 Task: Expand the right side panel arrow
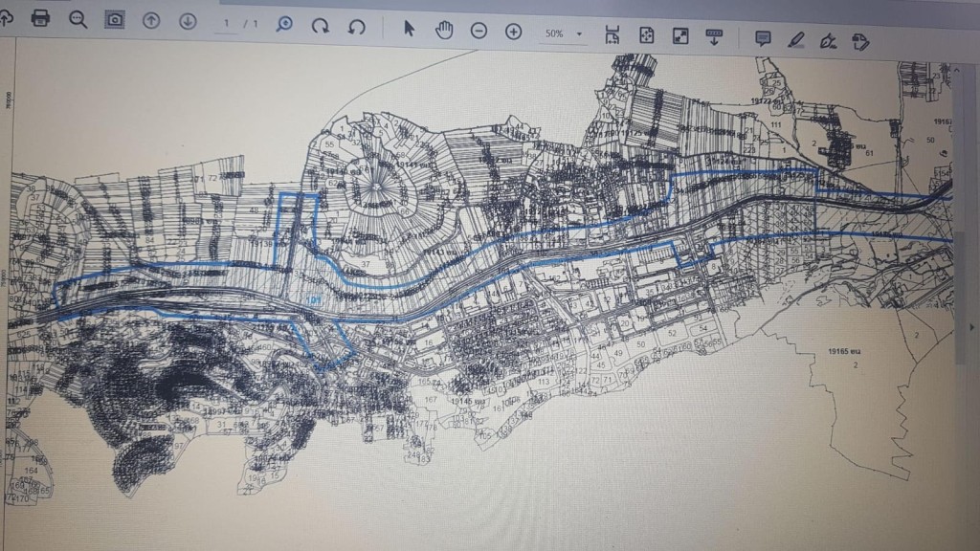click(x=973, y=326)
